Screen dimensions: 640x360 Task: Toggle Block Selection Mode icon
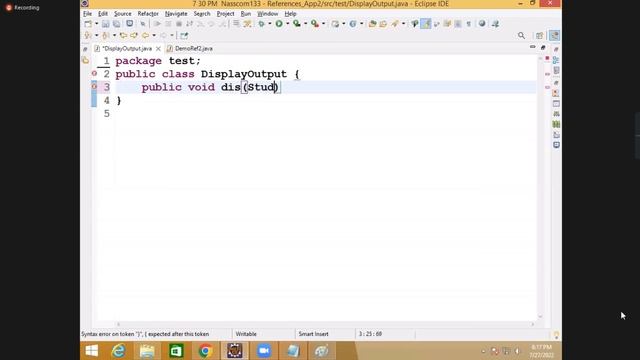tap(458, 24)
